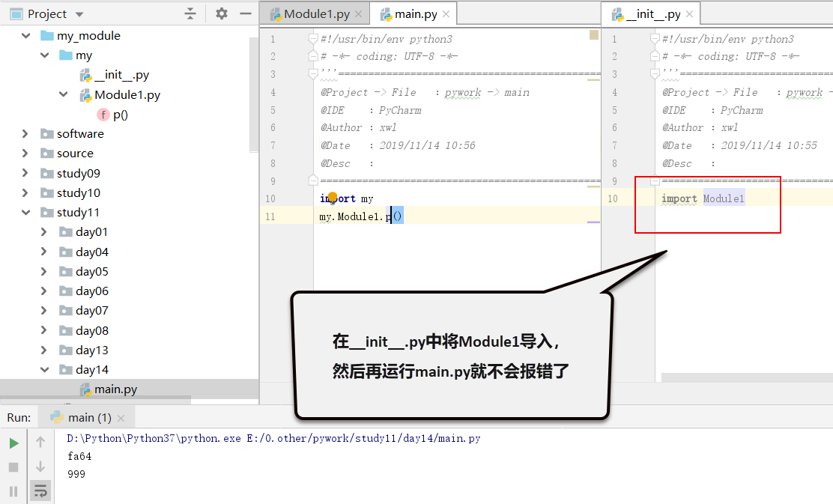This screenshot has width=833, height=504.
Task: Click the Down the Stack Trace arrow
Action: (39, 467)
